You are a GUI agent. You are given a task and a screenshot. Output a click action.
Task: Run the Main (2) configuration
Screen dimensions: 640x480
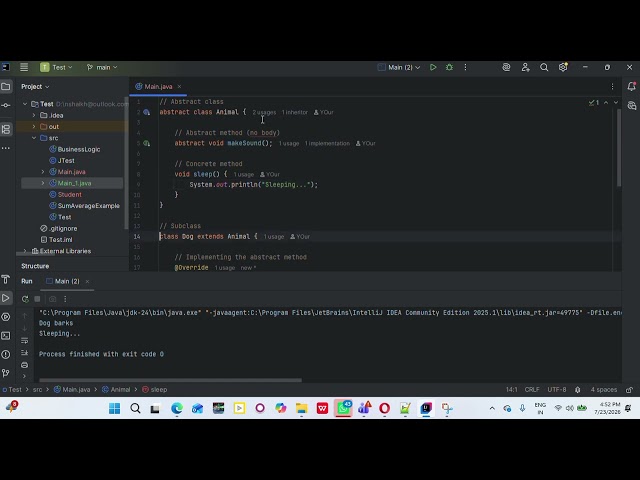pyautogui.click(x=433, y=67)
